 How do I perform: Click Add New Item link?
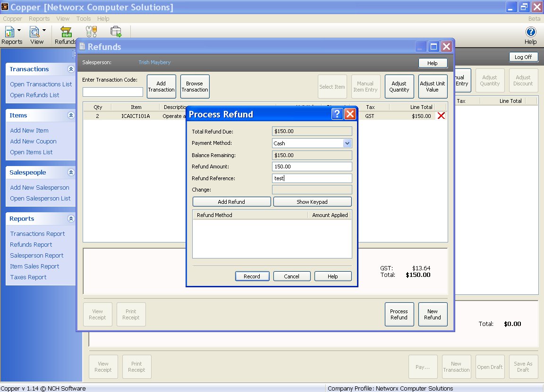click(29, 130)
